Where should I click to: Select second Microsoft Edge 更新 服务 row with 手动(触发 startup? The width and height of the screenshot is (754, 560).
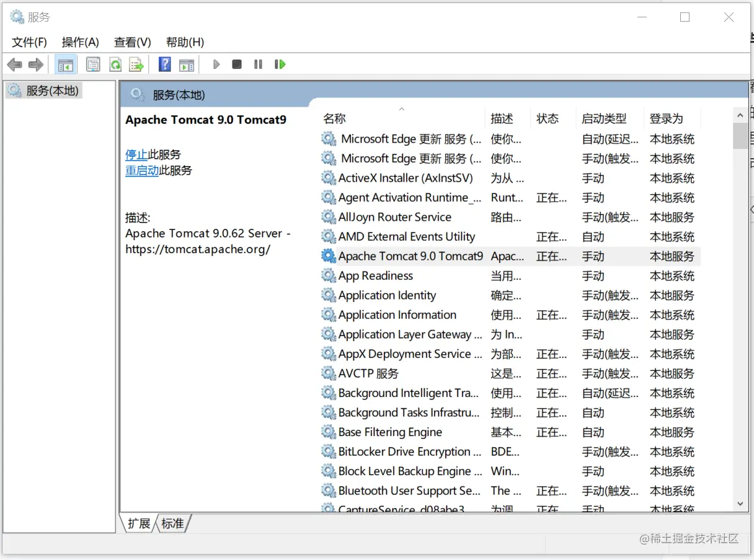510,158
